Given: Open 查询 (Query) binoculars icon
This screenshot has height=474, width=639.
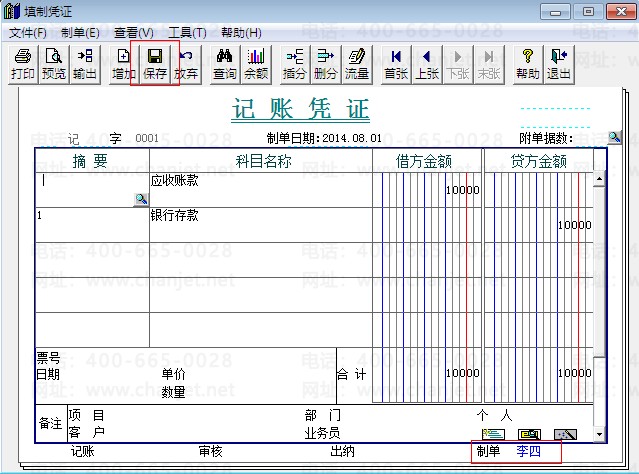Looking at the screenshot, I should (x=225, y=64).
